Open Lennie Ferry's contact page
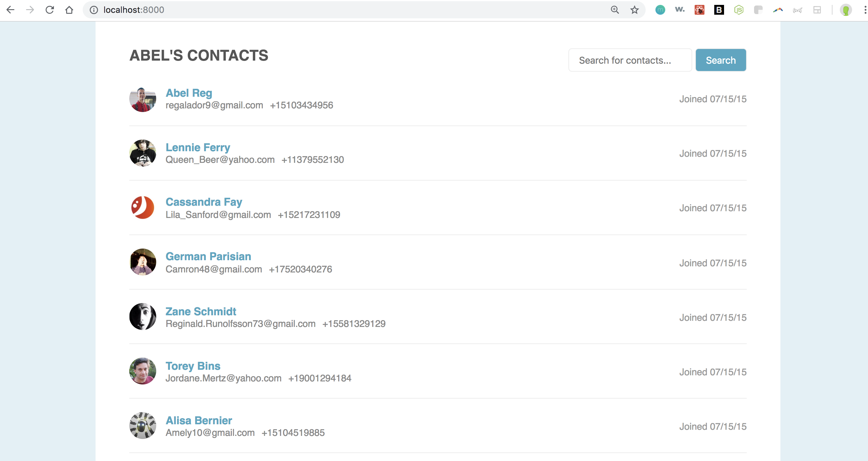 point(198,147)
